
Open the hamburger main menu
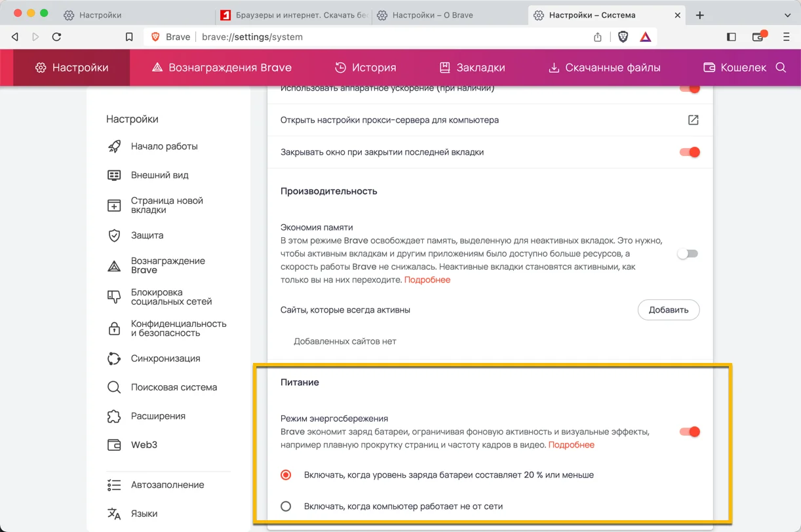[786, 37]
